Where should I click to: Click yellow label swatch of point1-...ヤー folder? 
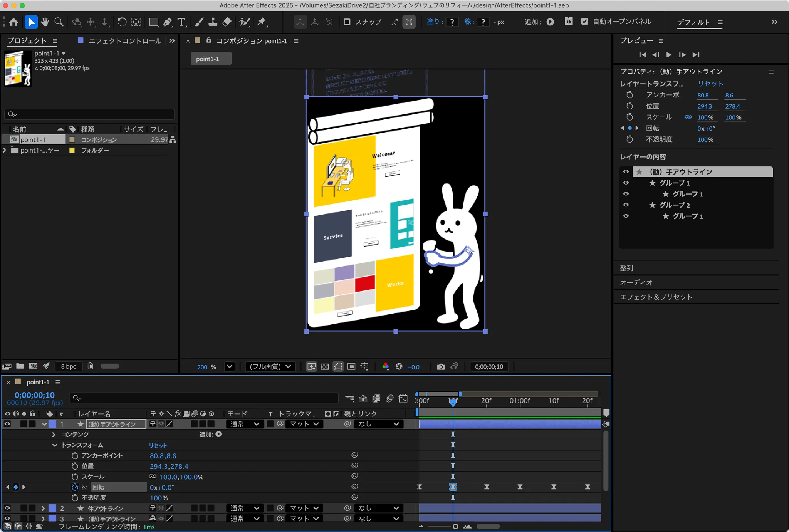click(x=72, y=150)
